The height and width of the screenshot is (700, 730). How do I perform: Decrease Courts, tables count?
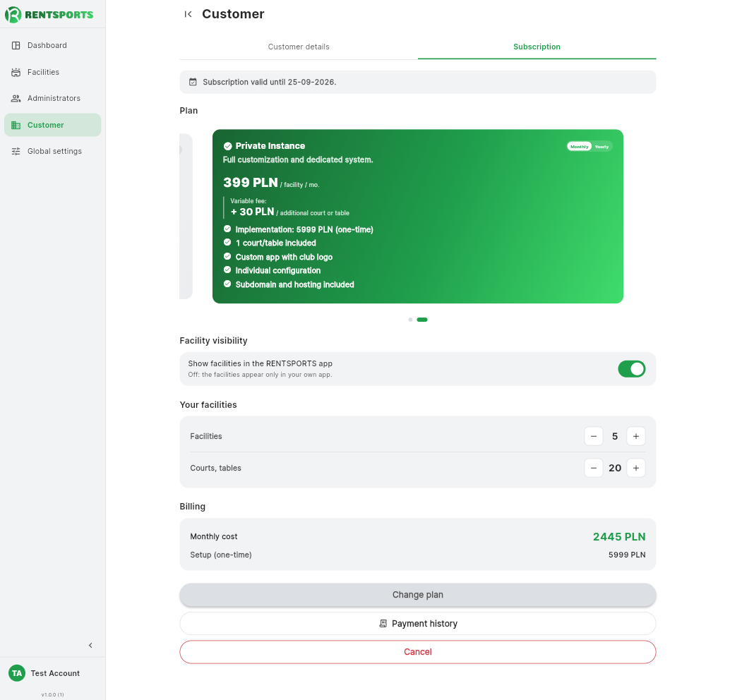[594, 468]
